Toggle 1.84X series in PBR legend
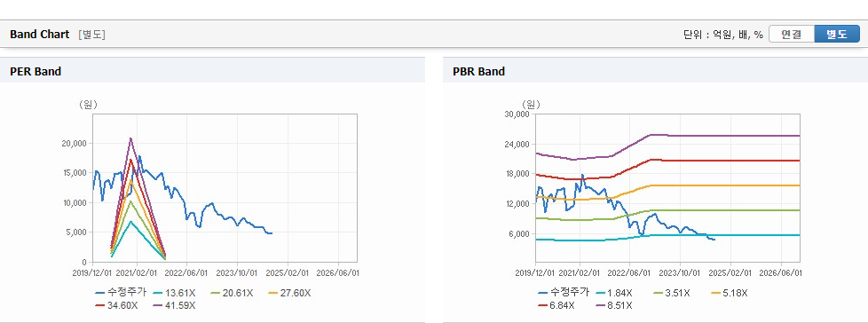Screen dimensions: 868x323 point(615,293)
